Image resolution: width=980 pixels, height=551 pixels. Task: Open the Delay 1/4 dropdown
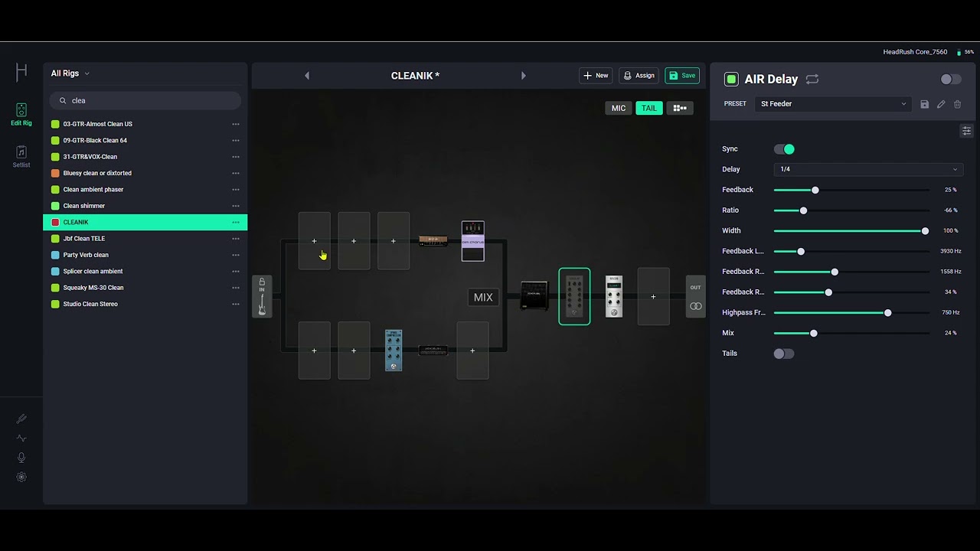coord(868,169)
